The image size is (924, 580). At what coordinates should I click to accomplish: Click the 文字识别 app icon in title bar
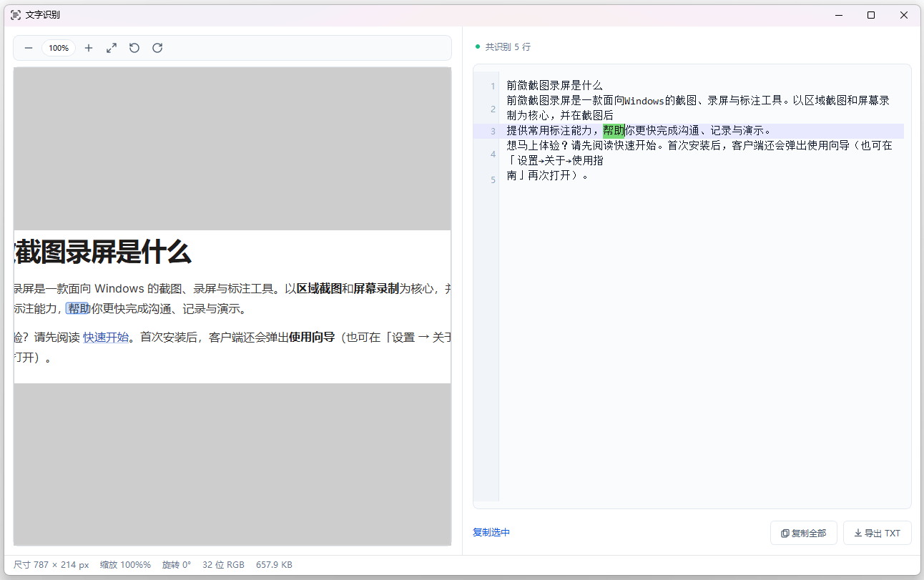pyautogui.click(x=16, y=15)
